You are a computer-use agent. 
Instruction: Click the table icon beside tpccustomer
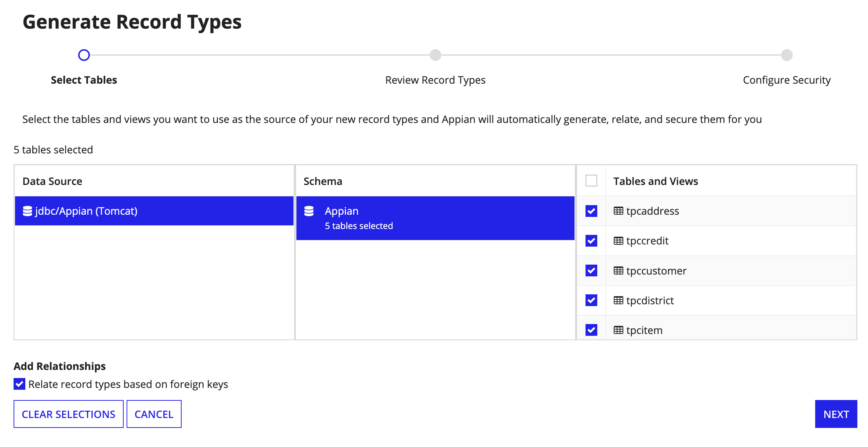(x=618, y=270)
